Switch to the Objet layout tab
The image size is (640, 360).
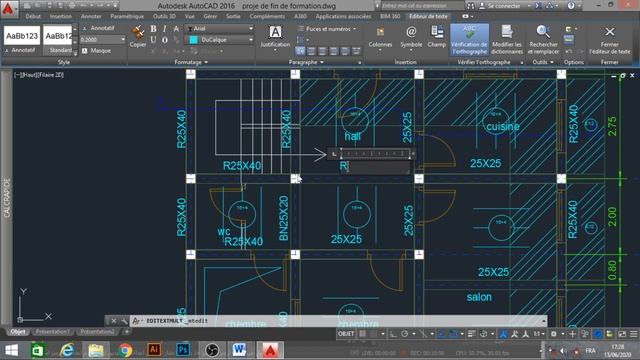[x=18, y=332]
